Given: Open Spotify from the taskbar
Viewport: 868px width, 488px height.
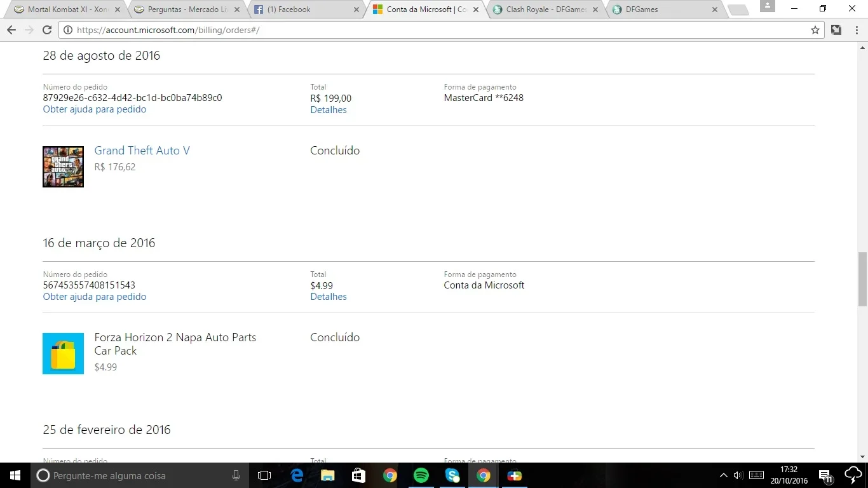Looking at the screenshot, I should [x=421, y=475].
